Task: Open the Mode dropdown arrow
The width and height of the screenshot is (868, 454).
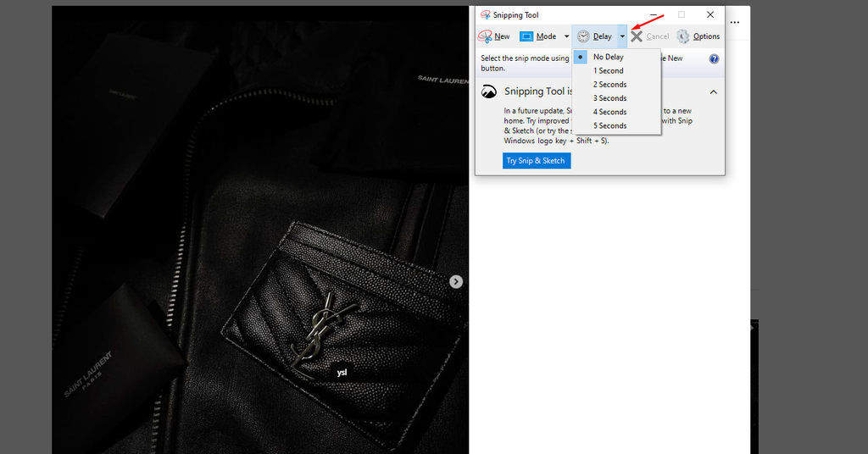Action: (x=566, y=36)
